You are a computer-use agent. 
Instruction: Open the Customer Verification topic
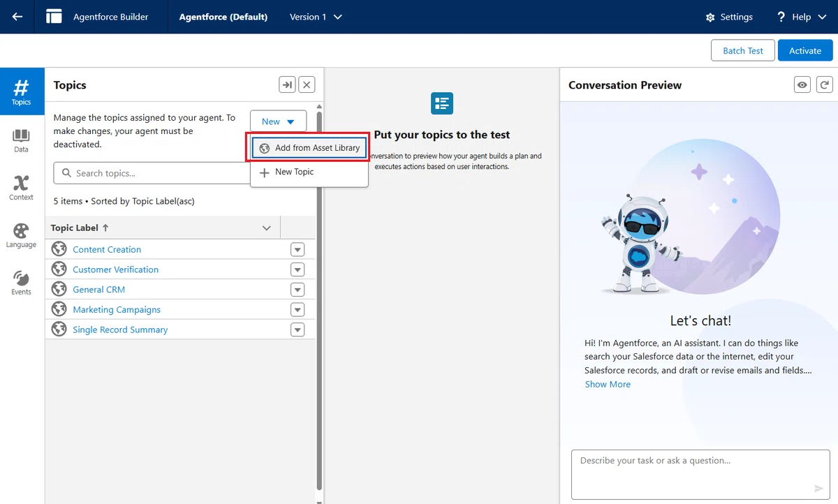point(115,269)
